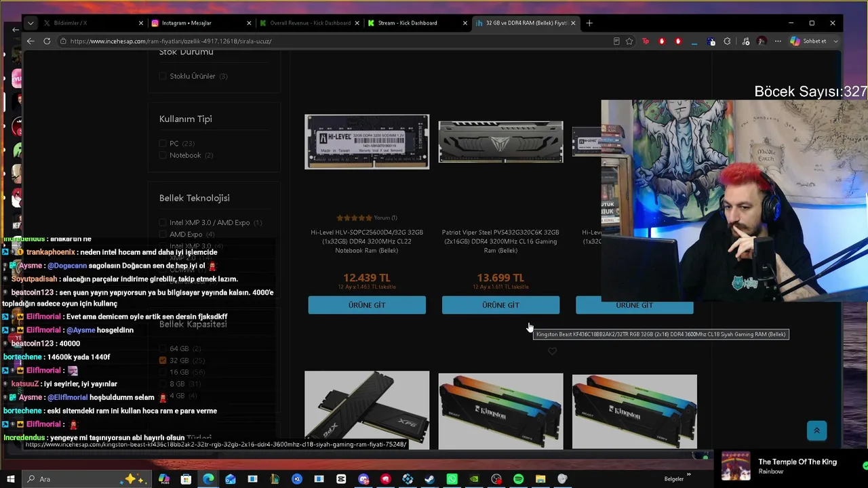Open CapCut from the taskbar

341,479
